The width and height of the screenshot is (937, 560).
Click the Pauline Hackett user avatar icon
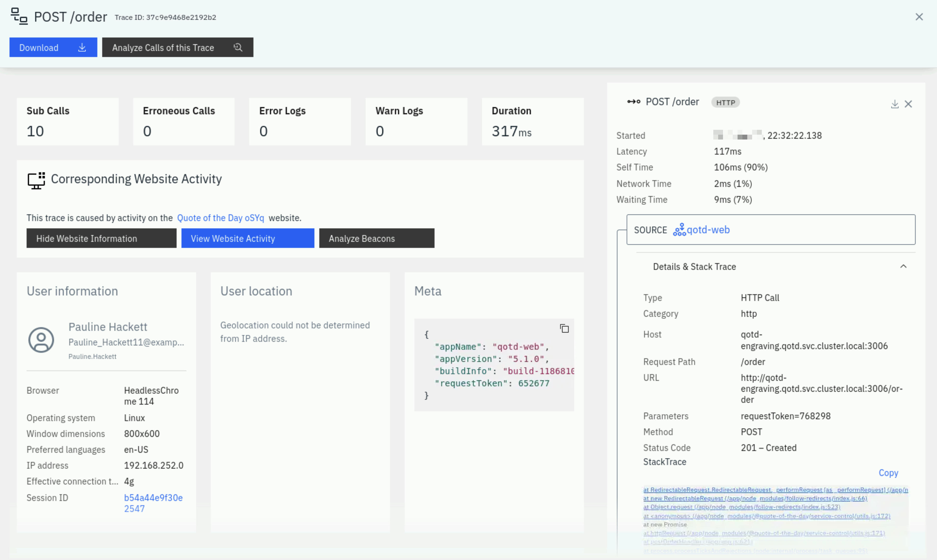pos(41,340)
